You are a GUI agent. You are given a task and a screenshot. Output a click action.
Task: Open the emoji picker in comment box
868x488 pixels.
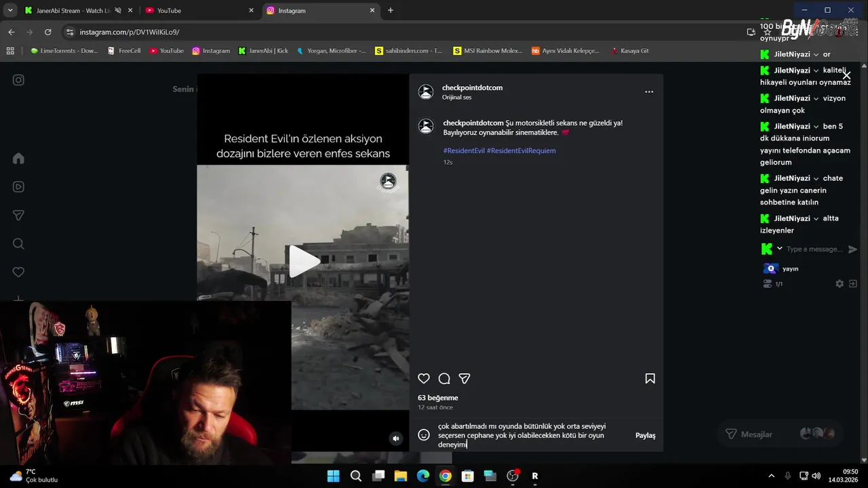(424, 435)
